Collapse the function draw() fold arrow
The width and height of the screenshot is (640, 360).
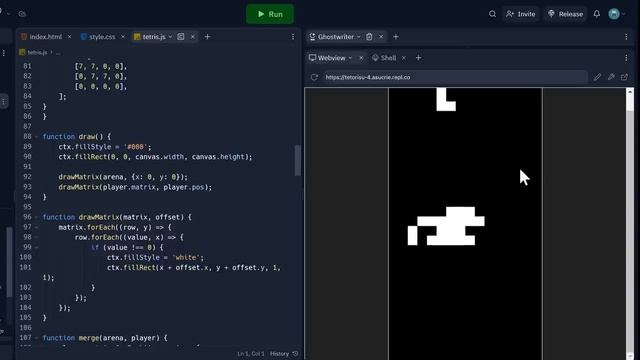pyautogui.click(x=36, y=137)
